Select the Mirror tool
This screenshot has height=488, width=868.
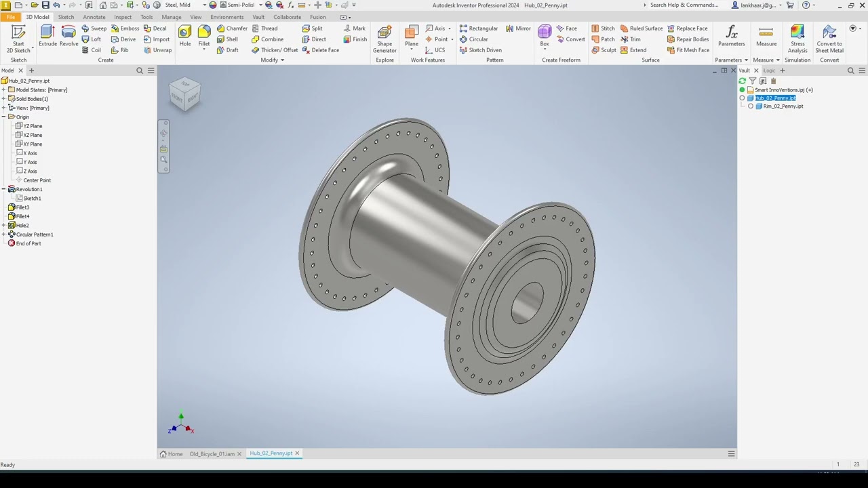click(x=518, y=28)
